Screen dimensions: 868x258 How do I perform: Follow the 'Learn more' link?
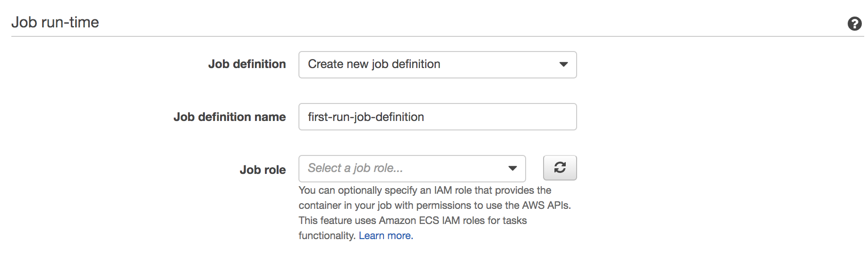pos(385,236)
